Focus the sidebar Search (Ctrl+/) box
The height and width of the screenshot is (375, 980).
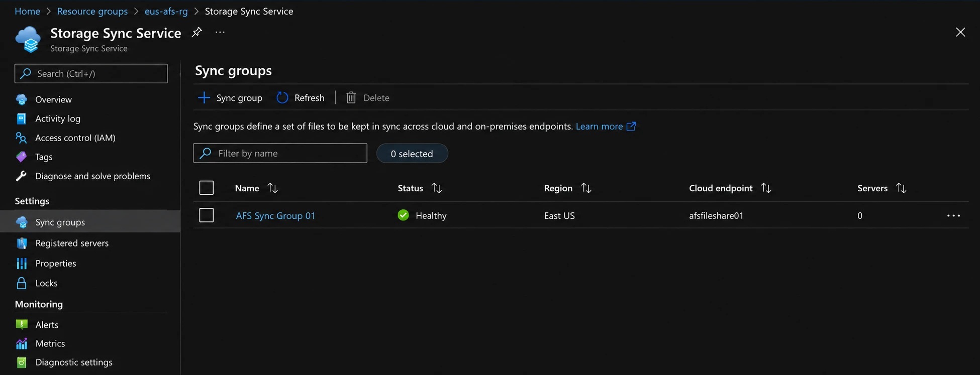(x=91, y=73)
